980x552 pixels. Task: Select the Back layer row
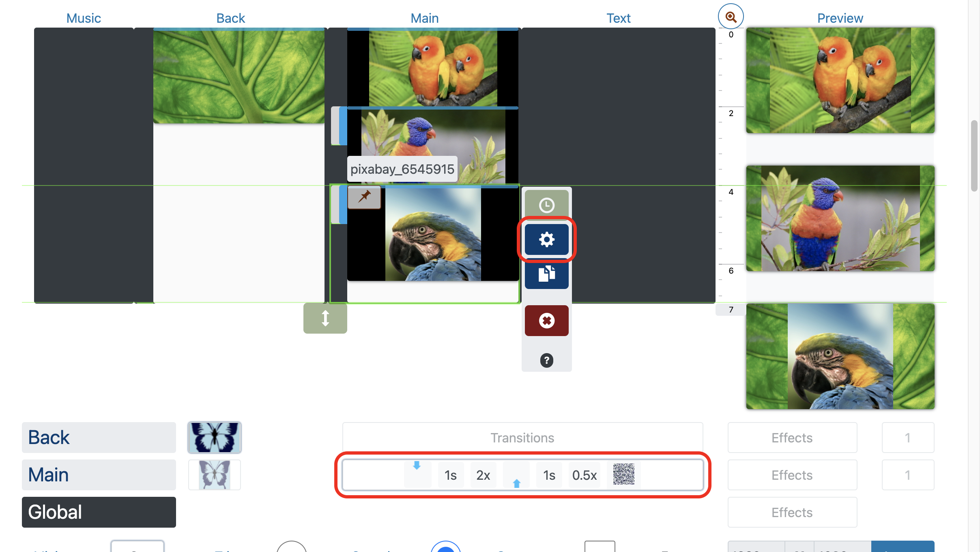point(99,437)
